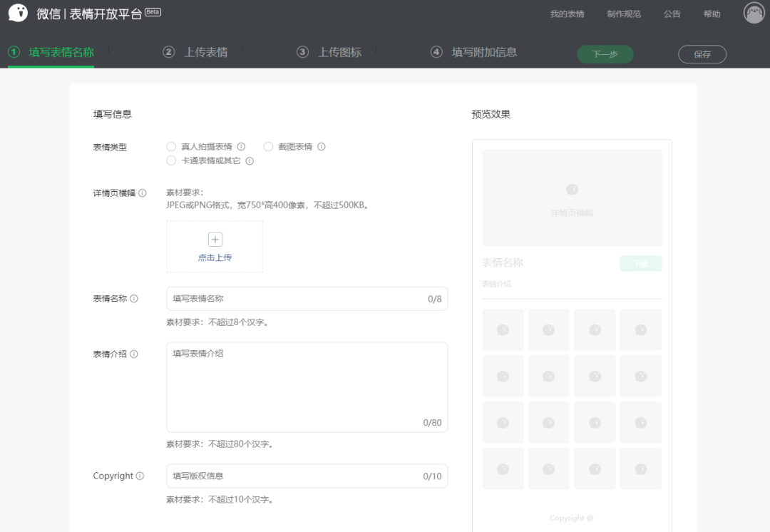The height and width of the screenshot is (532, 770).
Task: Click info icon next to 截图表情
Action: point(322,147)
